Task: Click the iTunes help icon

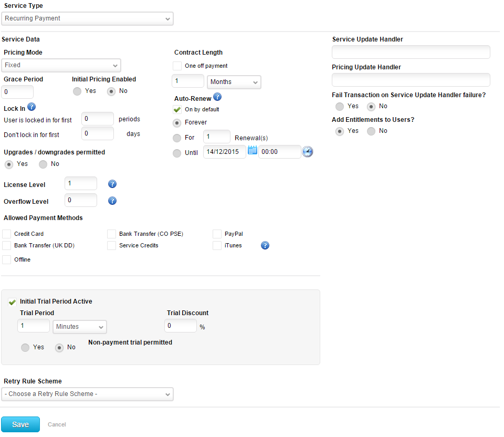Action: coord(265,245)
